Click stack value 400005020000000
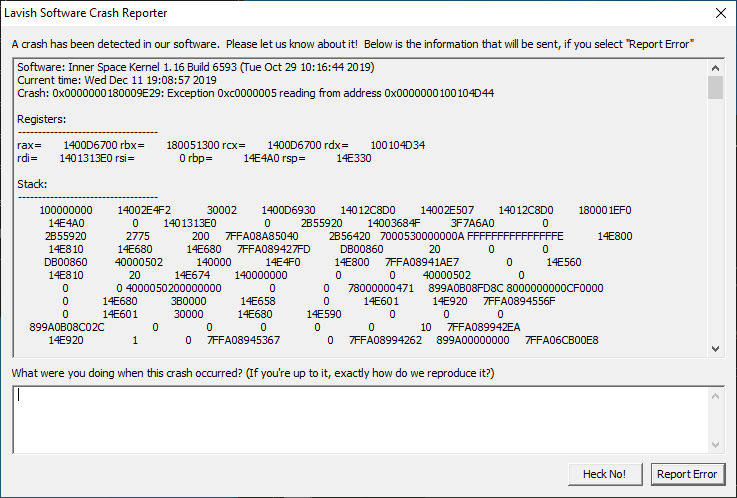Viewport: 737px width, 498px height. tap(173, 288)
